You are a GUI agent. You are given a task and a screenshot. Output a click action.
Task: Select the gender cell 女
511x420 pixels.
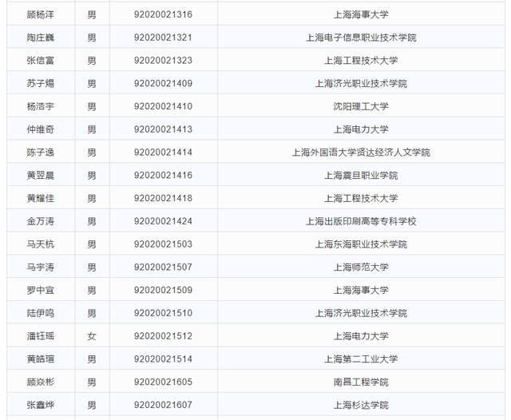tap(92, 336)
